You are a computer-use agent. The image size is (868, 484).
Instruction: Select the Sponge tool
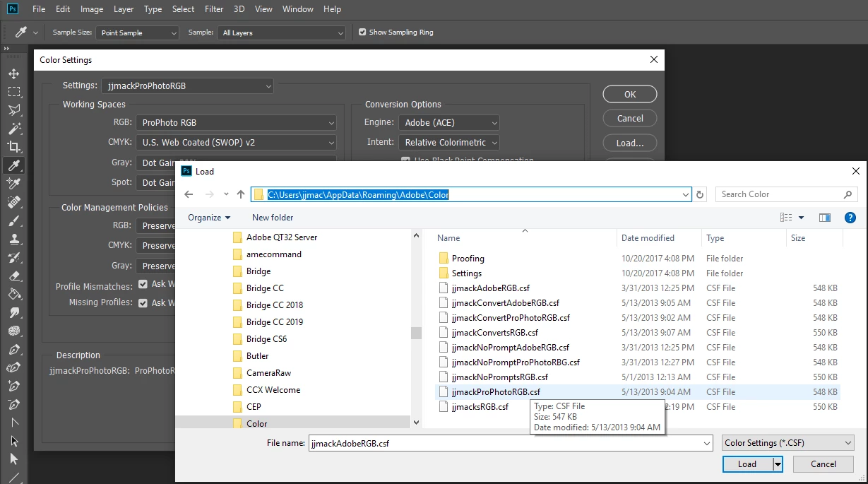point(13,331)
